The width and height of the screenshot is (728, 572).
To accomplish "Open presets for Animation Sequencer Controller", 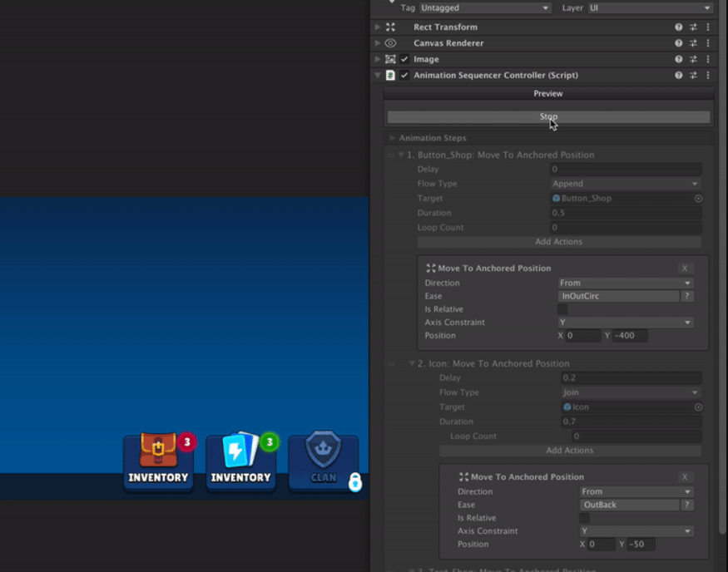I will point(693,75).
